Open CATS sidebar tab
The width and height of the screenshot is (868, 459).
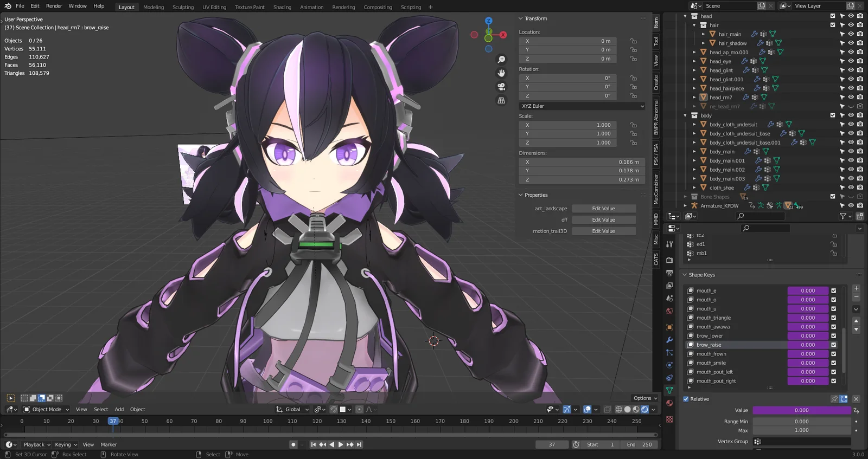(656, 259)
